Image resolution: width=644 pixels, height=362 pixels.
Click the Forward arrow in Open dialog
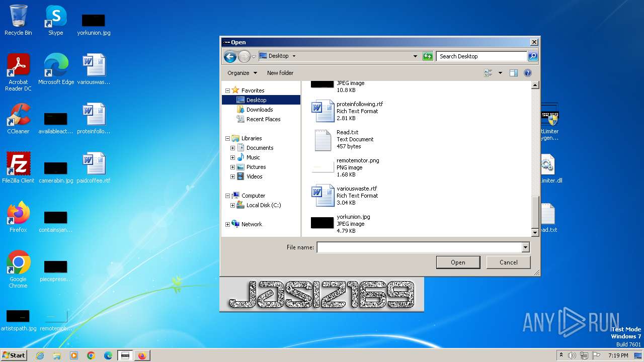click(244, 56)
